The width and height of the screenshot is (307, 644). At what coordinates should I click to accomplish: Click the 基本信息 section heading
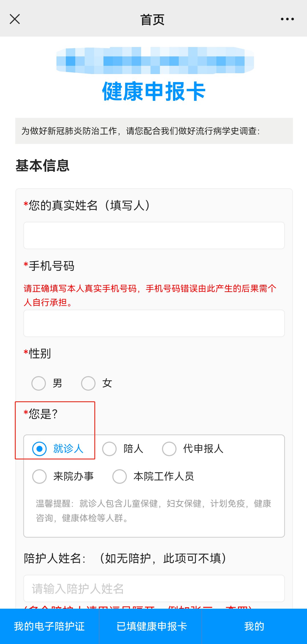click(x=42, y=166)
